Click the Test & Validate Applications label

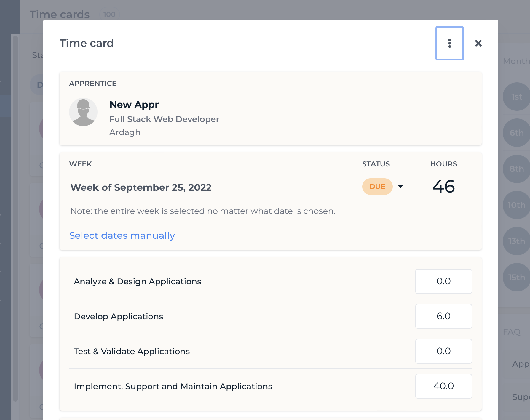point(132,351)
